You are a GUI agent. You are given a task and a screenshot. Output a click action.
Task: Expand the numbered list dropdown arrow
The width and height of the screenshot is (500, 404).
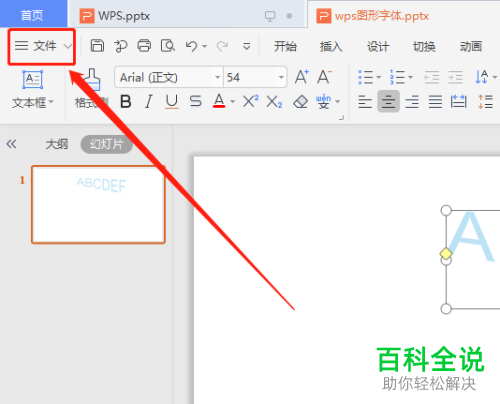[410, 77]
